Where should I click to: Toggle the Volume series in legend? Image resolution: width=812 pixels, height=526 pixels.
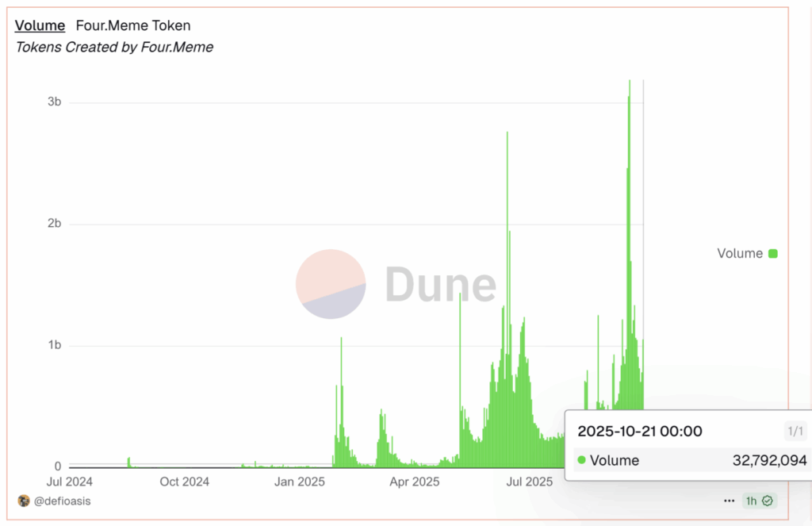click(x=739, y=254)
